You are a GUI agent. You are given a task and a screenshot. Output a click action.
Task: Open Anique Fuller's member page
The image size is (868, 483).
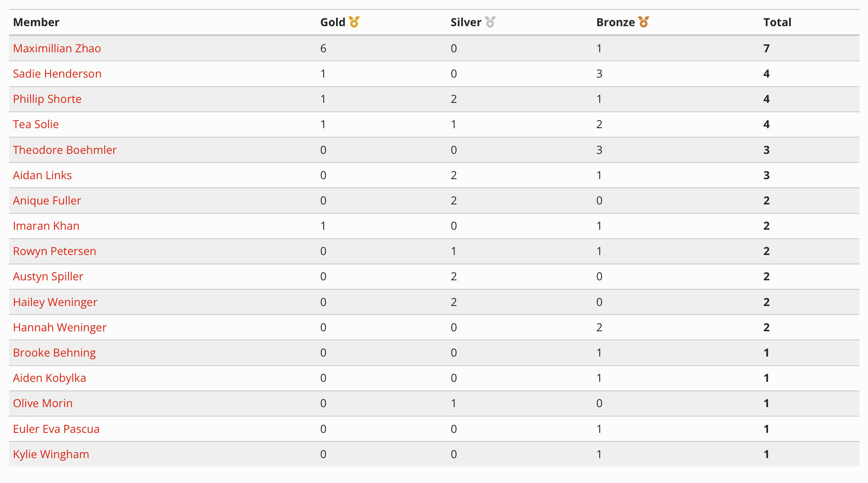(47, 201)
